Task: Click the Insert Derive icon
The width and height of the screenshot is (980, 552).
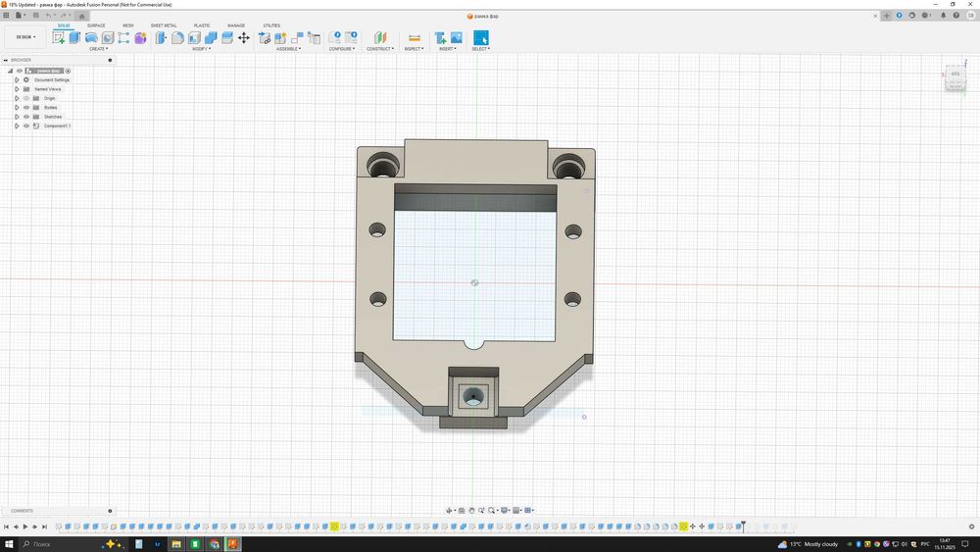Action: (x=440, y=37)
